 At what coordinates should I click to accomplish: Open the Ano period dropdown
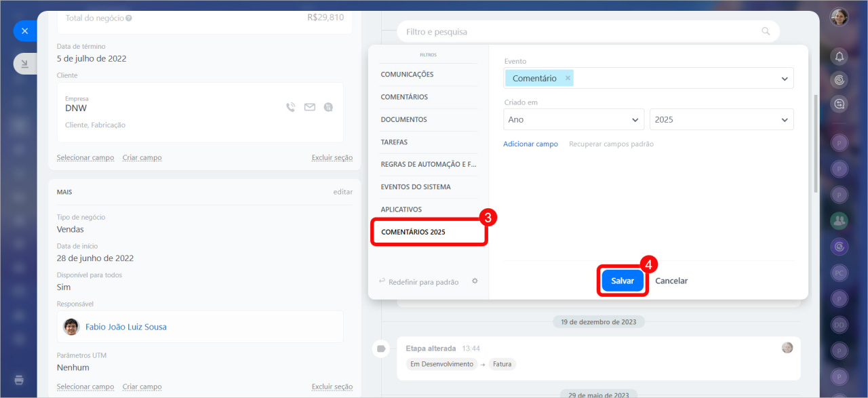point(574,119)
